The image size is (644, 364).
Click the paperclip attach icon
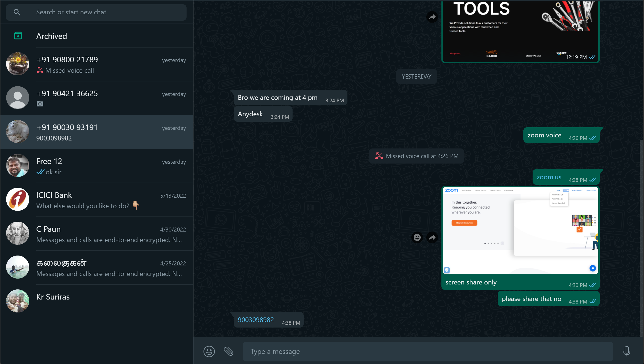228,351
